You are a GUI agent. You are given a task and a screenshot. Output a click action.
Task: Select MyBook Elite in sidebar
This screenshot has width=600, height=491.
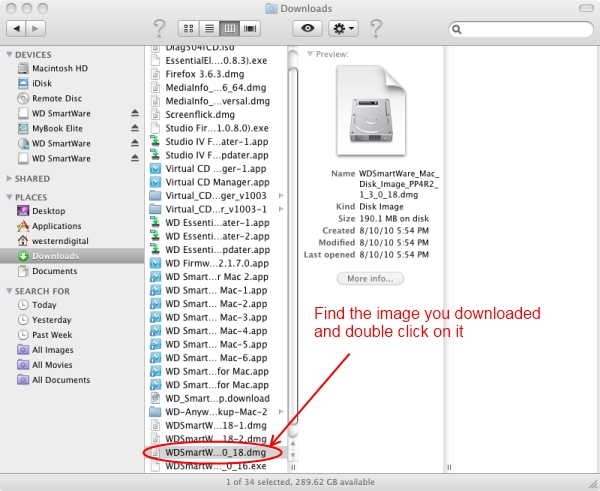50,128
